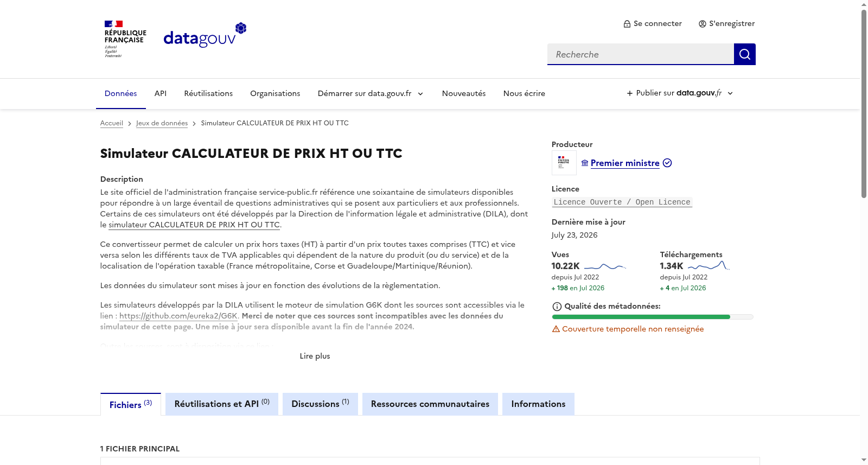Focus the Recherche search field
The width and height of the screenshot is (868, 465).
(641, 54)
